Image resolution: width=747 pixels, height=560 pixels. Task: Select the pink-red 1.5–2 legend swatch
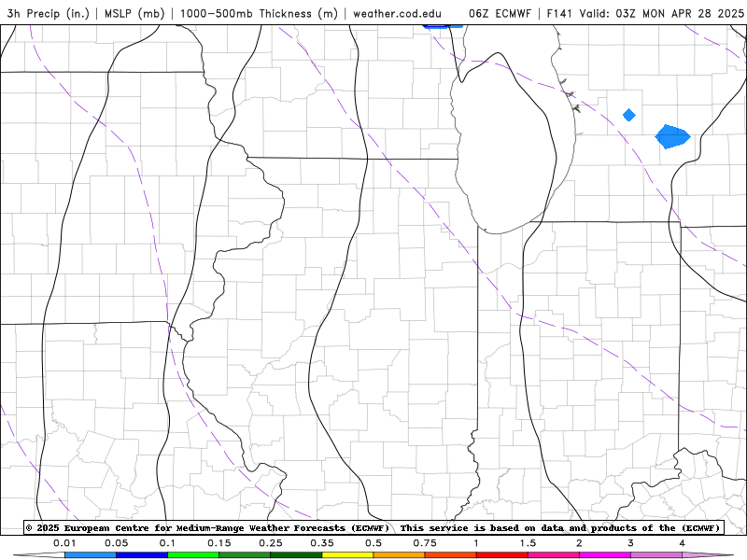click(x=554, y=555)
